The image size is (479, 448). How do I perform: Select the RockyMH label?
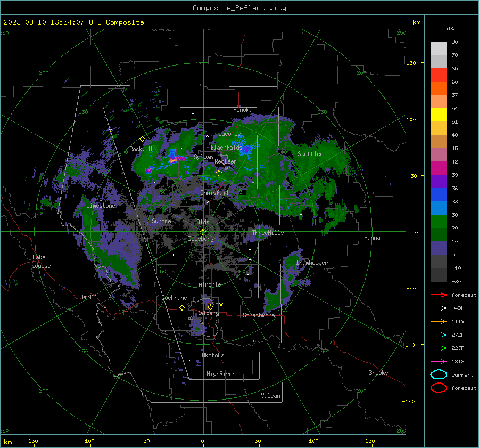tap(141, 149)
